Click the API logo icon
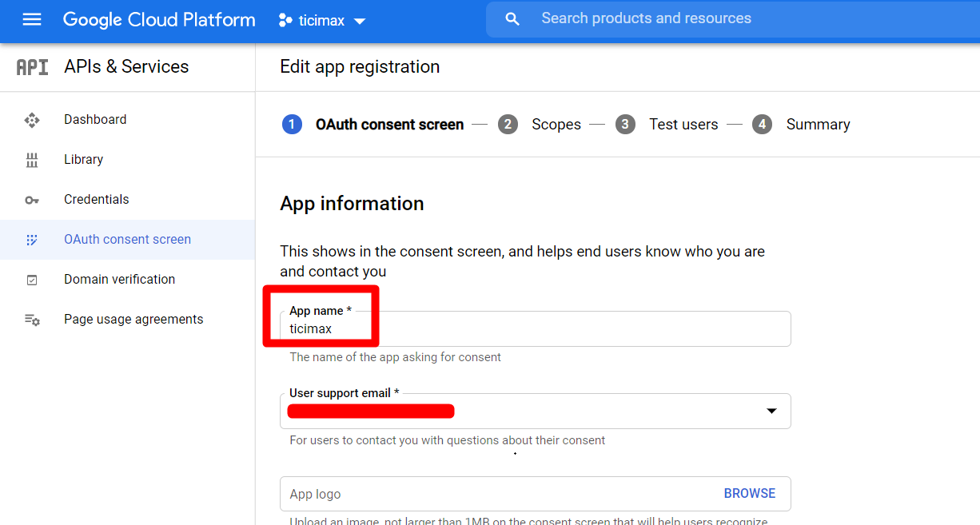 pyautogui.click(x=32, y=67)
